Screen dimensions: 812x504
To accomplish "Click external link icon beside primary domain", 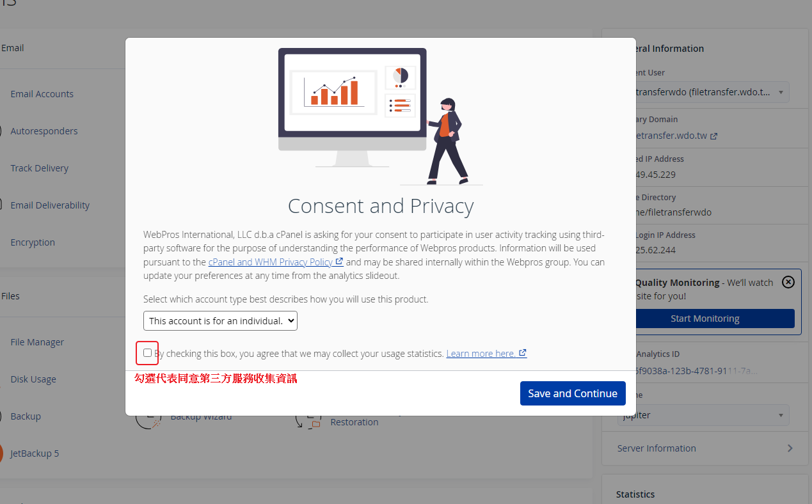I will pos(714,136).
